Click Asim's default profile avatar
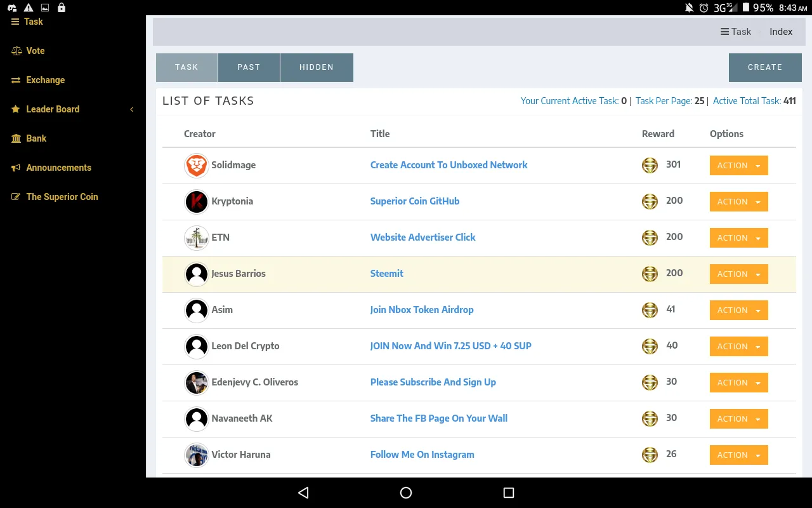The width and height of the screenshot is (812, 508). tap(197, 311)
